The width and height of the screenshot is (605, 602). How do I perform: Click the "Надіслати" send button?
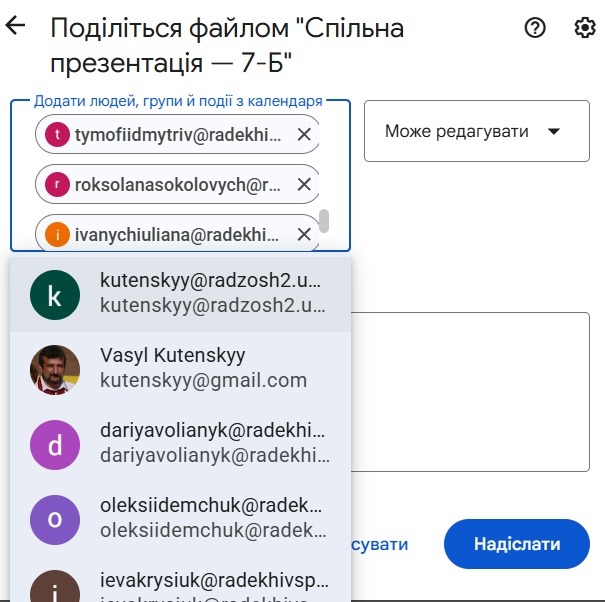pyautogui.click(x=517, y=544)
